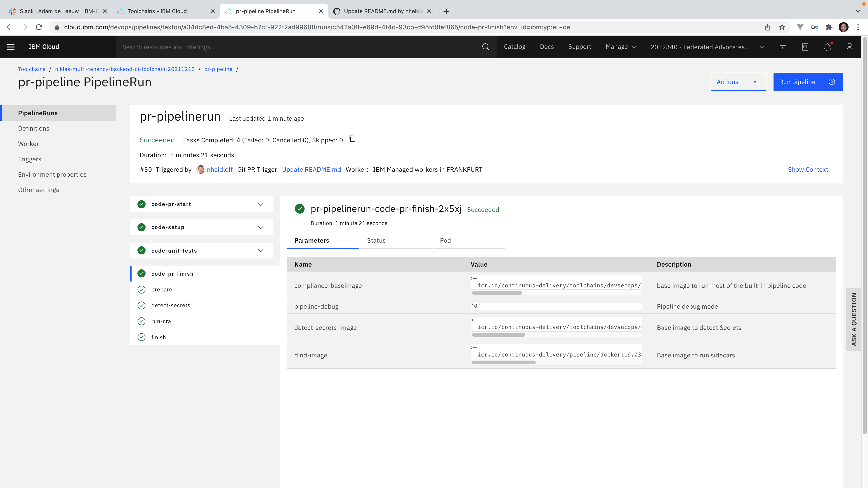This screenshot has width=868, height=488.
Task: Expand the code-pr-start task
Action: point(260,204)
